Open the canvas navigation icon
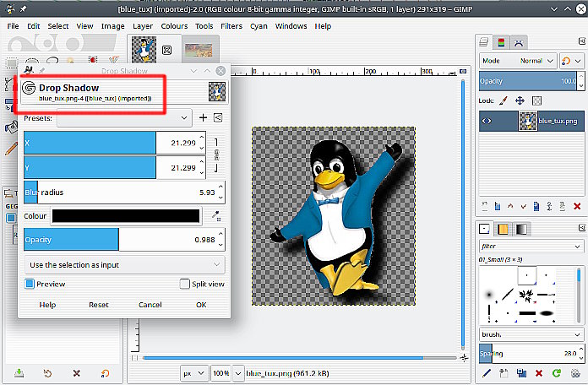The image size is (588, 385). tap(464, 358)
